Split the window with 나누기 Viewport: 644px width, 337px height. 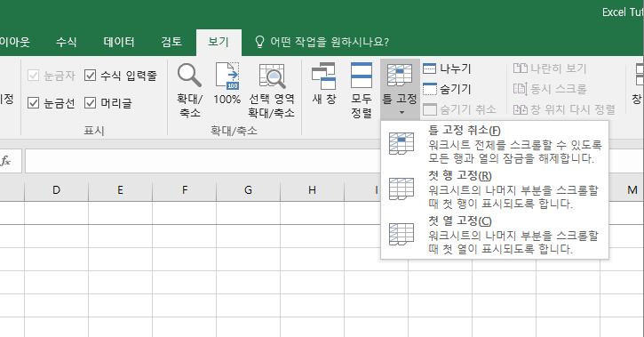[447, 68]
